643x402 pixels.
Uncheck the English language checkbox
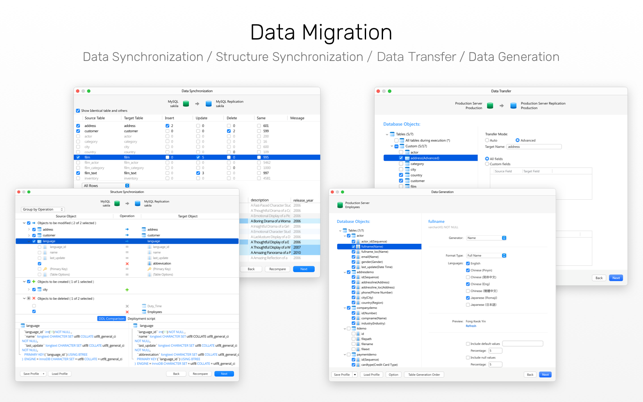468,263
